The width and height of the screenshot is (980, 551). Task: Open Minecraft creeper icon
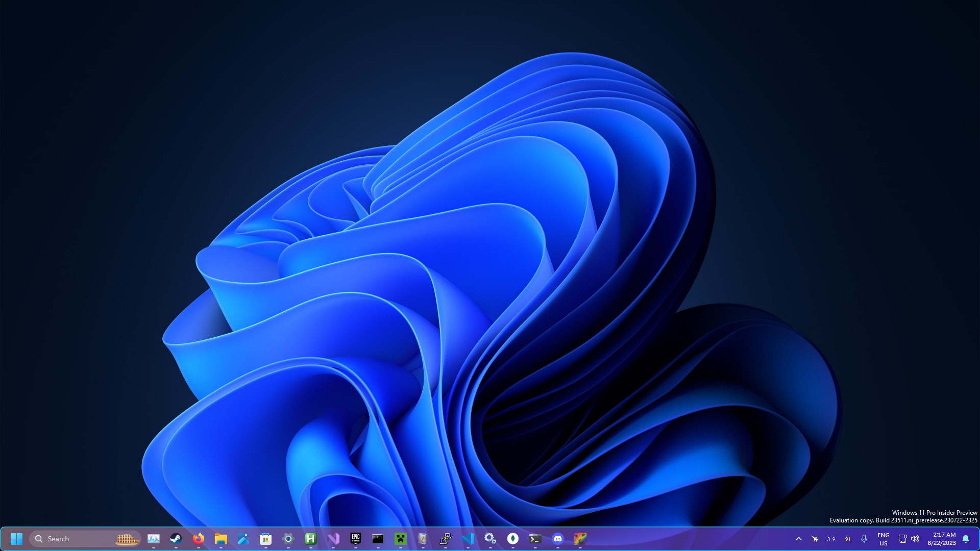tap(400, 539)
